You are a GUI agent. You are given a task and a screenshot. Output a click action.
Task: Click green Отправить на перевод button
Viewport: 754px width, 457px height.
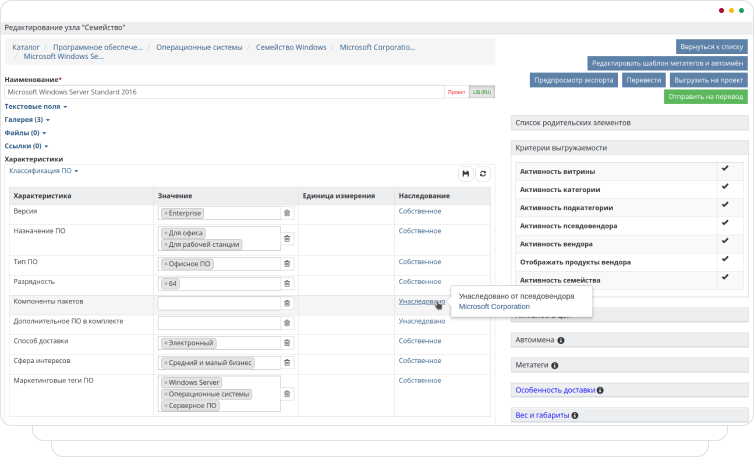coord(705,96)
